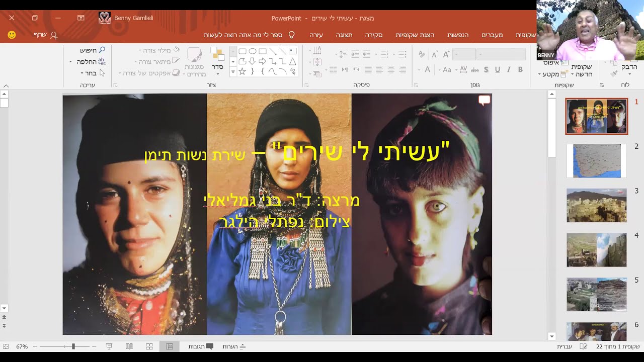
Task: Click Ribbon Display Options button
Action: point(80,18)
